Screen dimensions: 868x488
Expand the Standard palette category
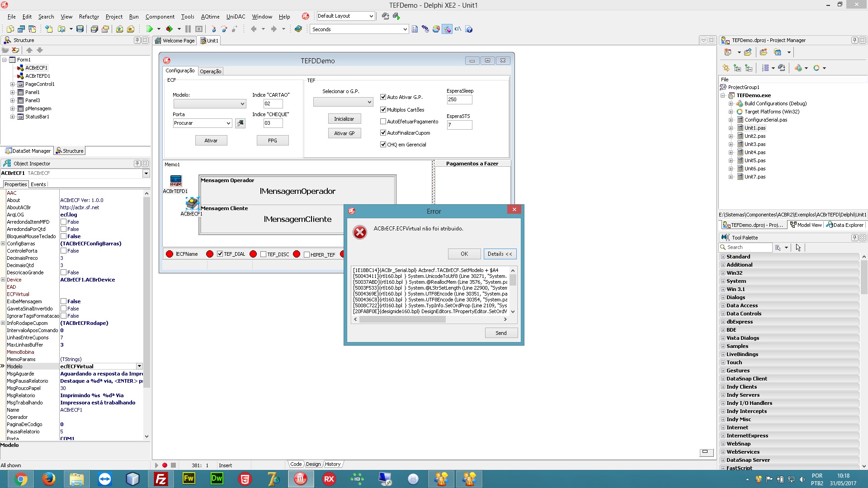click(x=723, y=257)
